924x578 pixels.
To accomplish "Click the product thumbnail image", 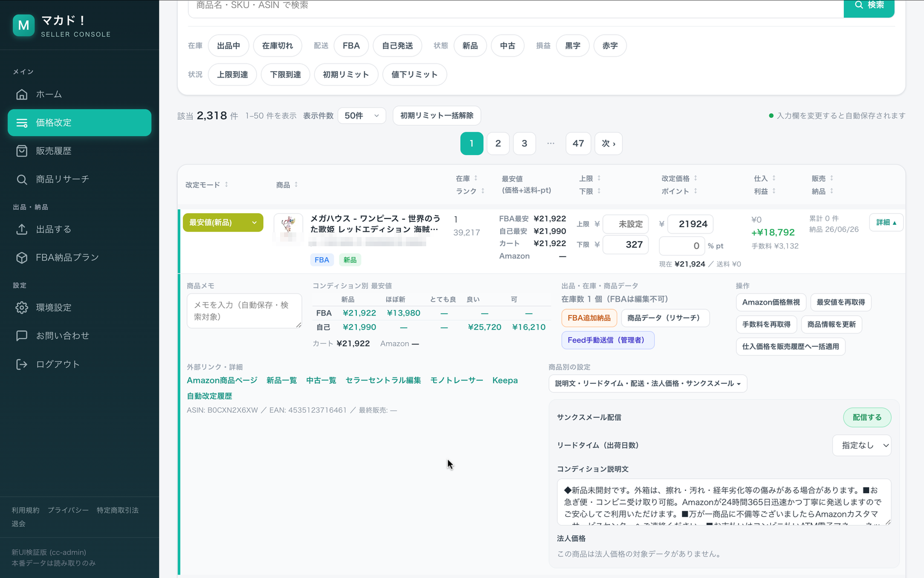I will (x=288, y=227).
